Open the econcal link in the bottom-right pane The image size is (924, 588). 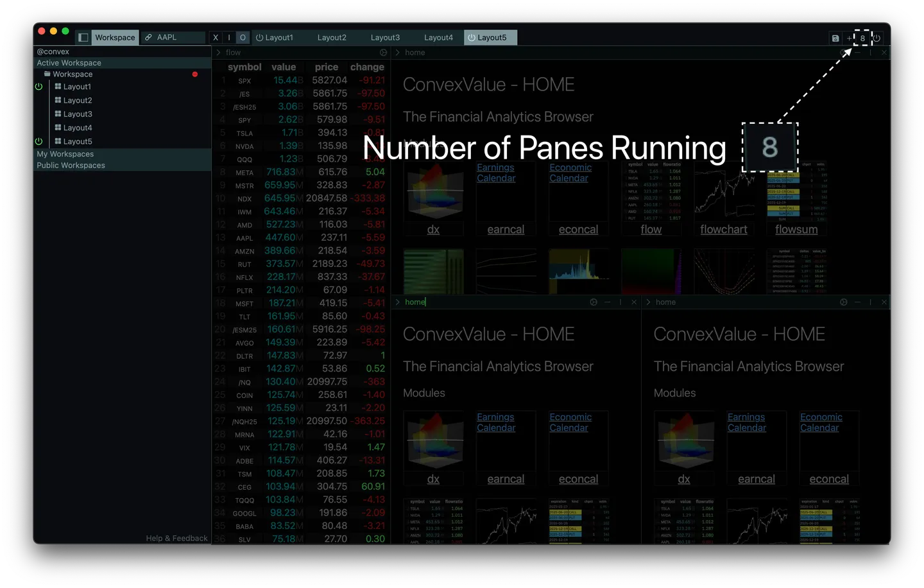tap(829, 479)
